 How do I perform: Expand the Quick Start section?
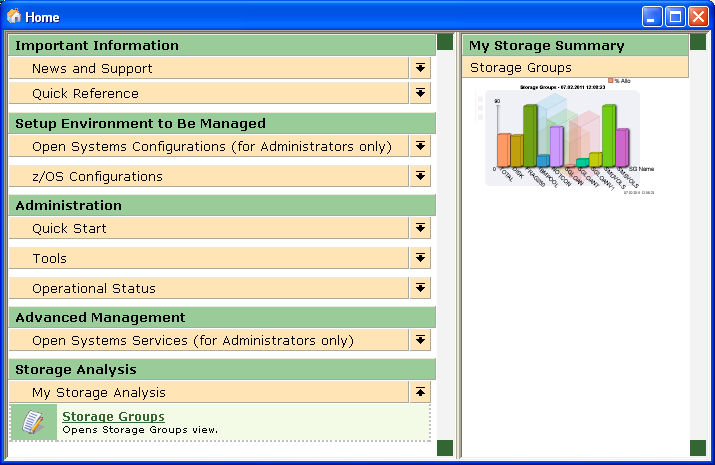pyautogui.click(x=421, y=228)
